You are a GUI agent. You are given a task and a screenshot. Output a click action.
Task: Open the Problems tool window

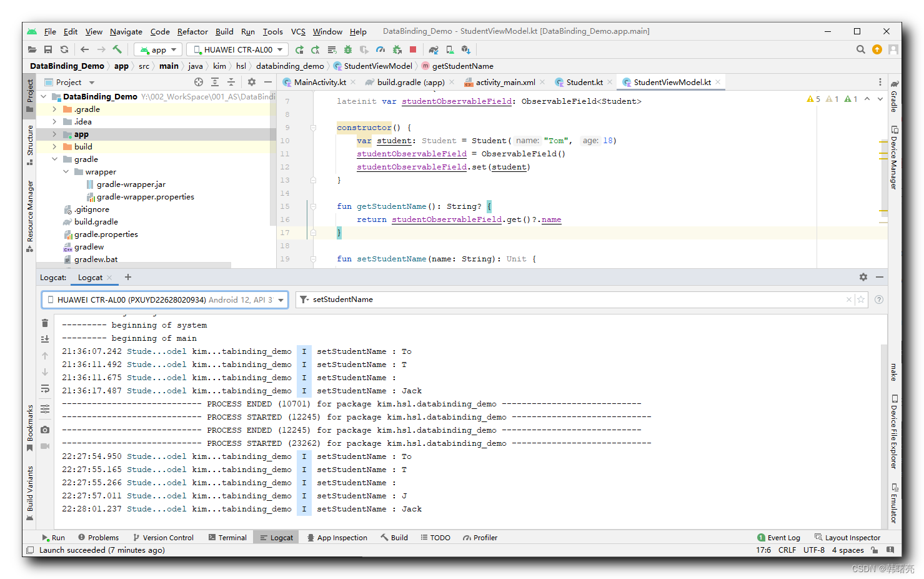coord(98,537)
